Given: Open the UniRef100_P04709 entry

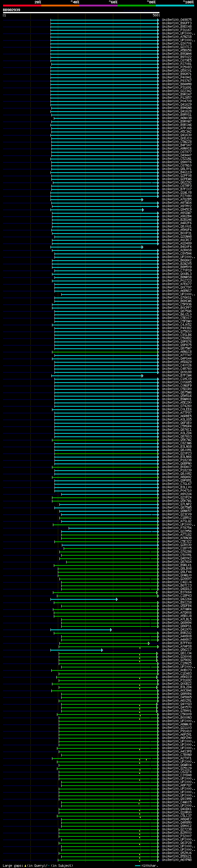Looking at the screenshot, I should pos(176,101).
